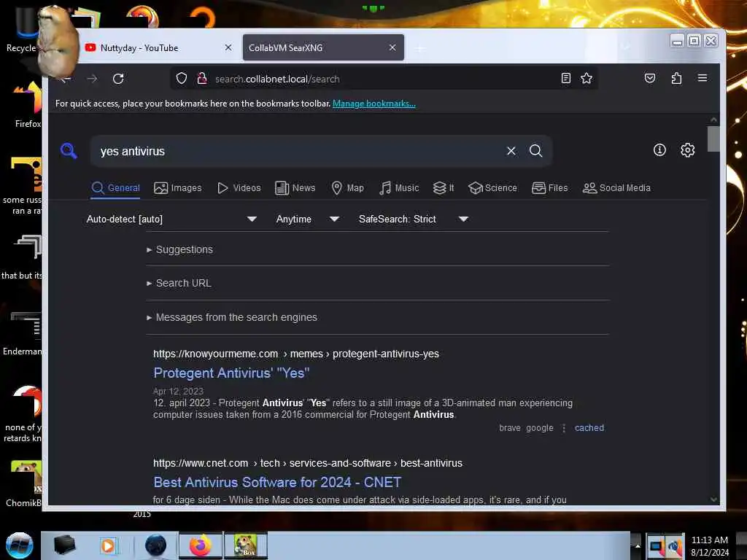Click the tray volume icon
This screenshot has height=560, width=747.
674,547
